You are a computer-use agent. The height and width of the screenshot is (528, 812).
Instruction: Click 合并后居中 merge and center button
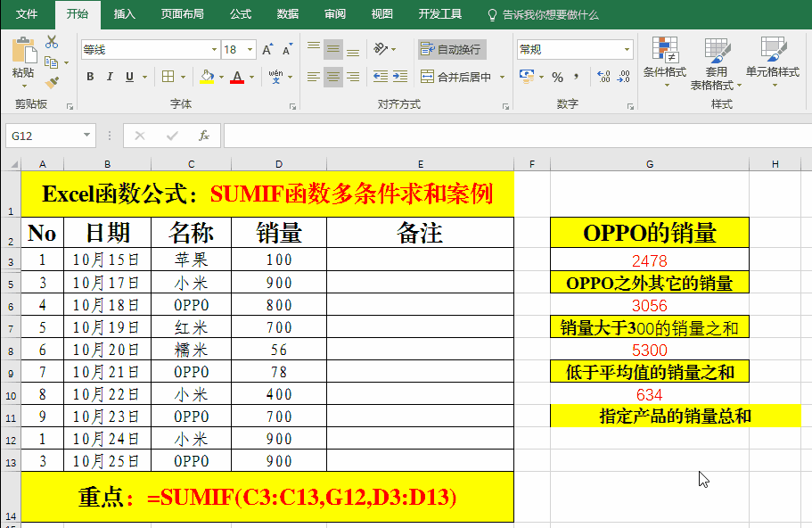pyautogui.click(x=455, y=78)
